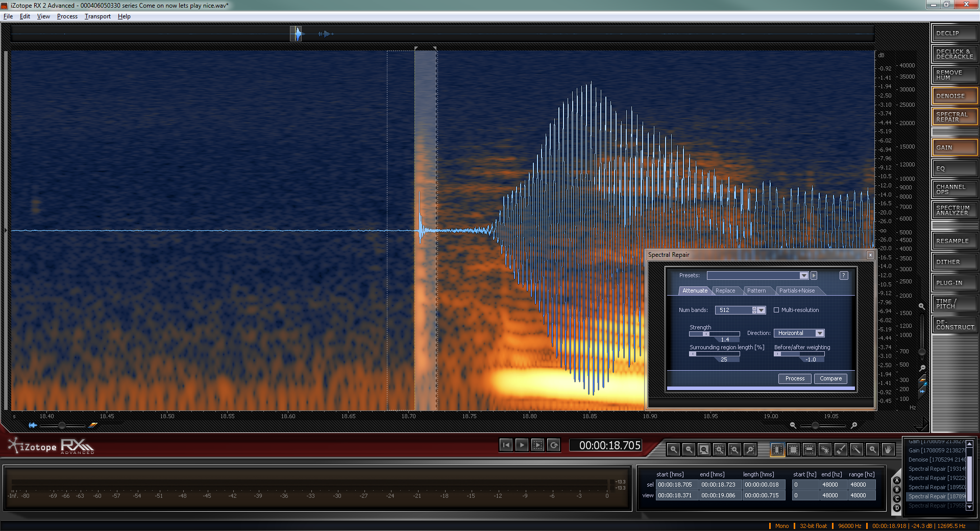
Task: Close the Spectral Repair dialog
Action: click(870, 255)
